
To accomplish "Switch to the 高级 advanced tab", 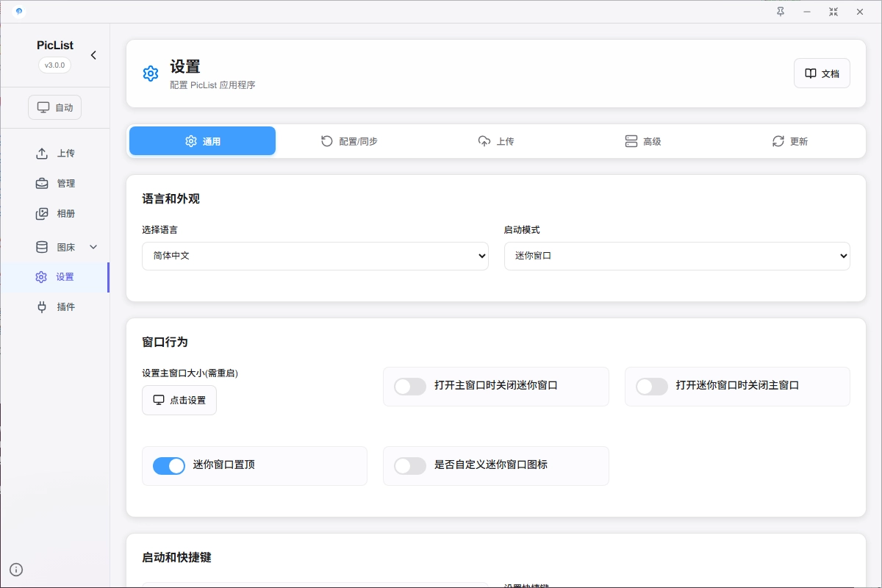I will (x=642, y=141).
